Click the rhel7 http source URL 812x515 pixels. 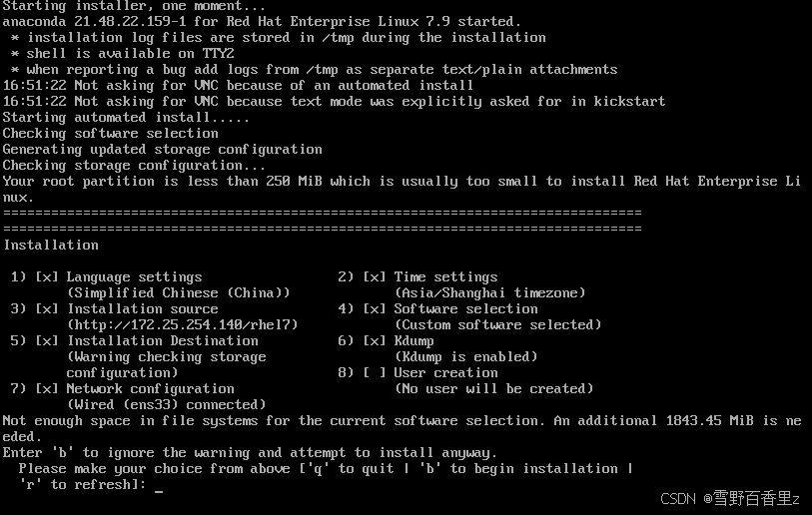click(183, 325)
